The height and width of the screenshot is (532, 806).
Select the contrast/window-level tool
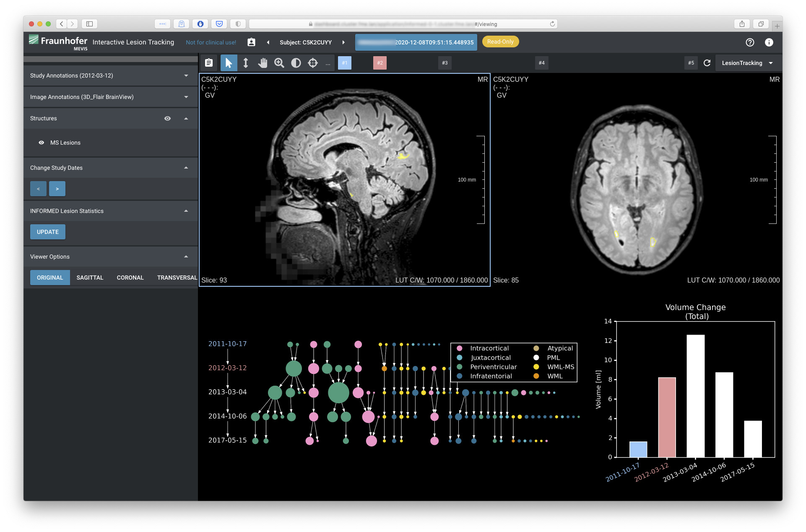(x=296, y=64)
